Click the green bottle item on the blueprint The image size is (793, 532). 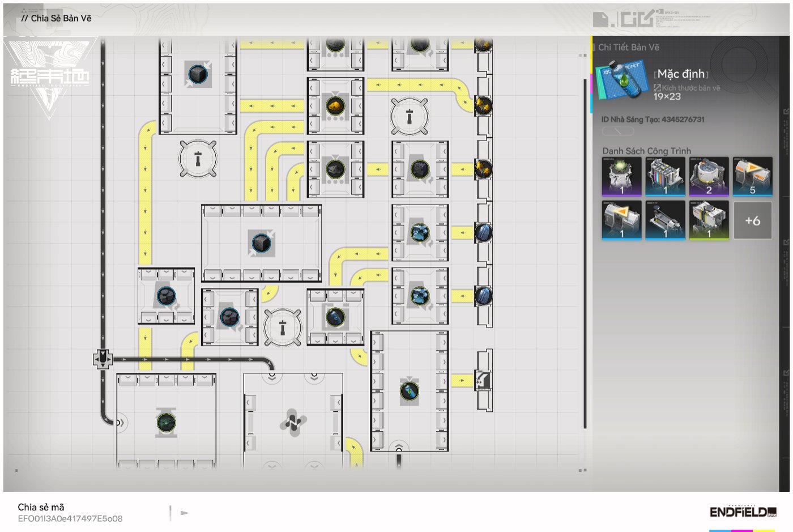click(409, 390)
